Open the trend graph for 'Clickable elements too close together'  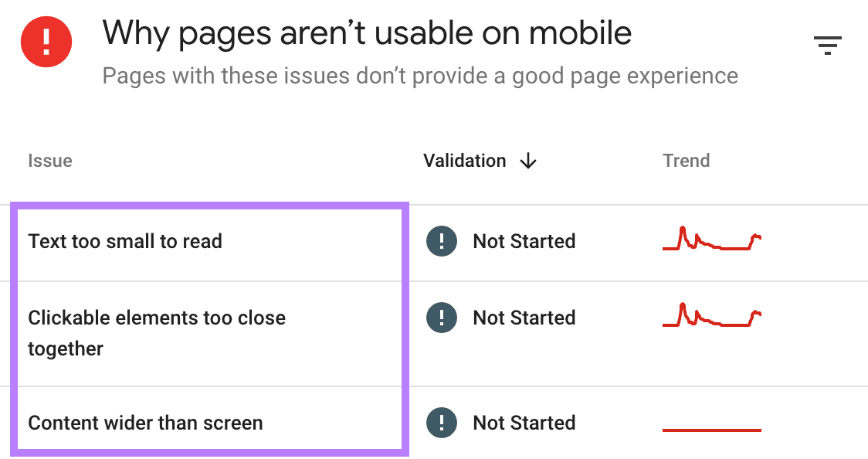click(710, 317)
